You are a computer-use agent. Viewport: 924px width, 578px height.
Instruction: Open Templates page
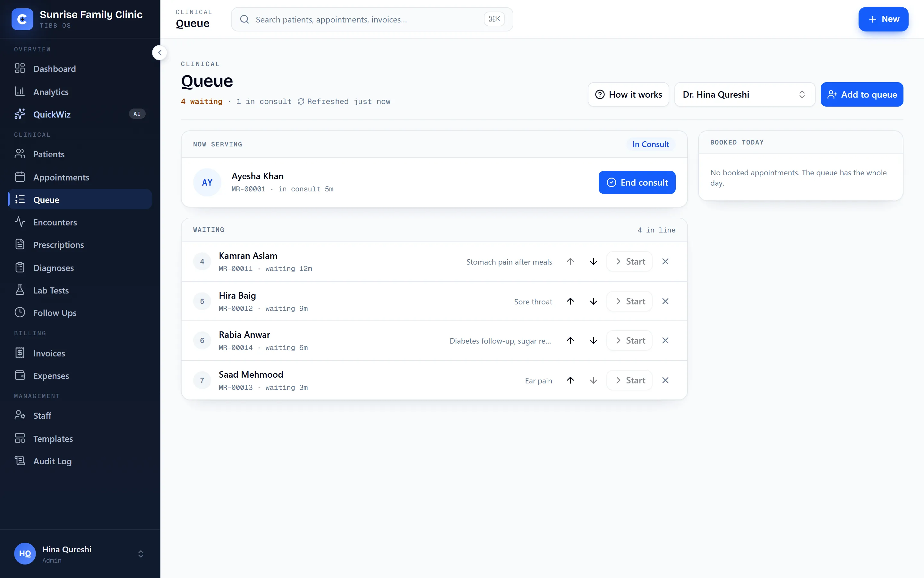[80, 438]
